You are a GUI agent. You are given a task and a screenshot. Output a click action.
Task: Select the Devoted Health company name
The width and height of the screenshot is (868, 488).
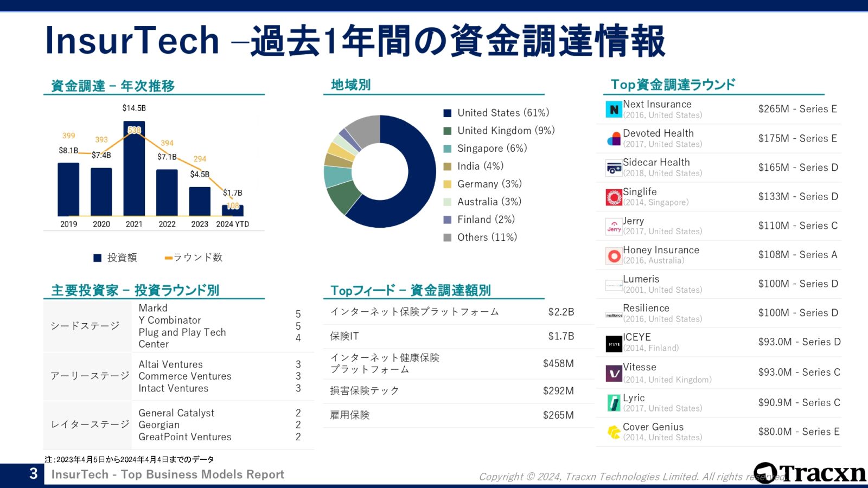point(658,133)
